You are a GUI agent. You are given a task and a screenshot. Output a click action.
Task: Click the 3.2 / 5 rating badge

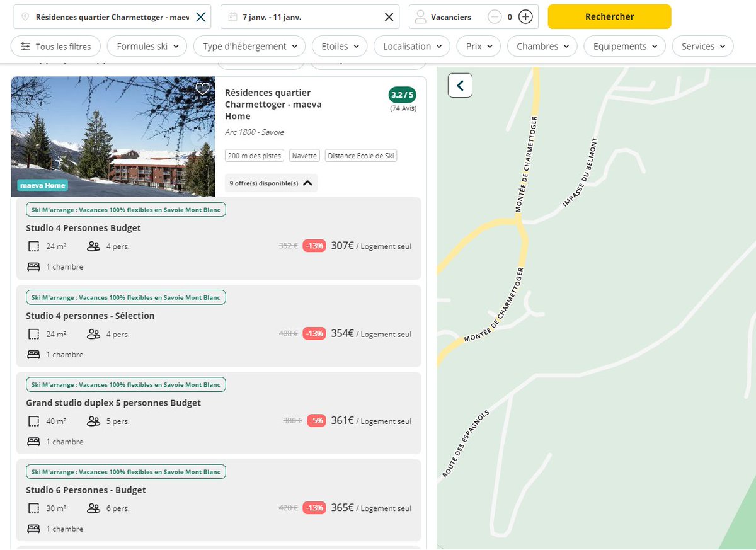(x=403, y=95)
